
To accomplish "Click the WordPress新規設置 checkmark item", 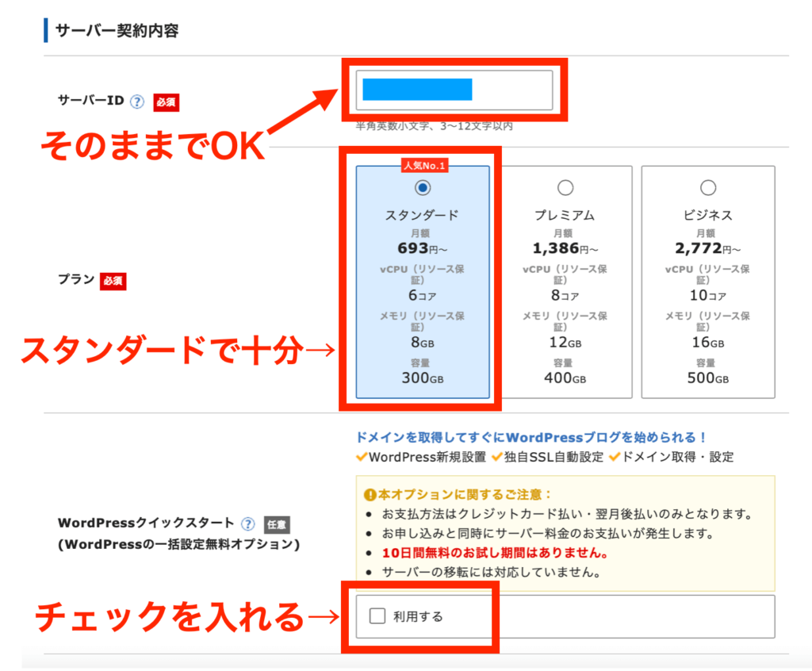I will pyautogui.click(x=421, y=457).
